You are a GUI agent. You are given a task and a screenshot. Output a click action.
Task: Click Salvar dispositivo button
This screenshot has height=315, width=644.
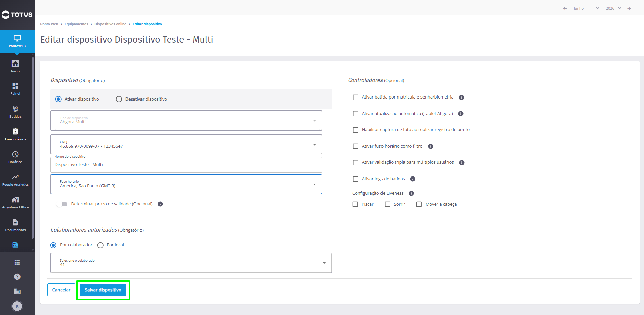(103, 290)
